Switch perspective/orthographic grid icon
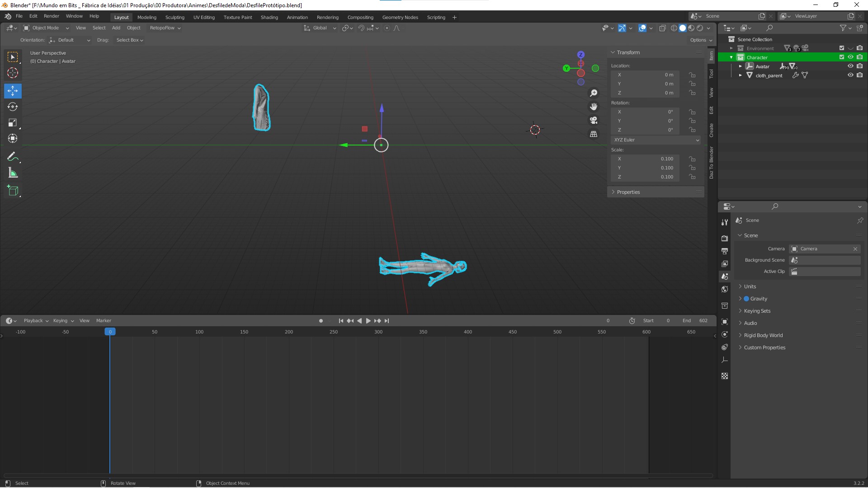The height and width of the screenshot is (488, 868). [594, 134]
